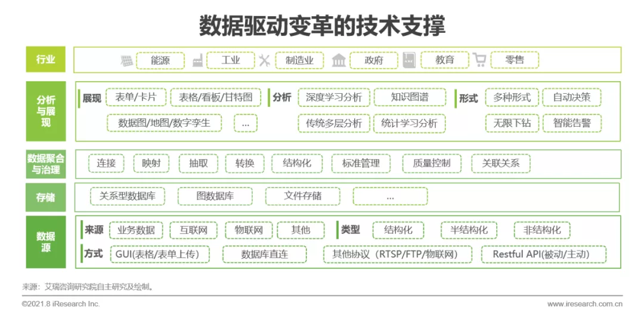Click the 转换 box

click(244, 163)
